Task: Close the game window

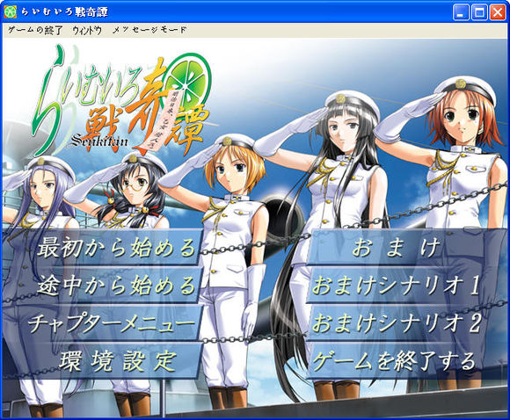Action: tap(498, 12)
